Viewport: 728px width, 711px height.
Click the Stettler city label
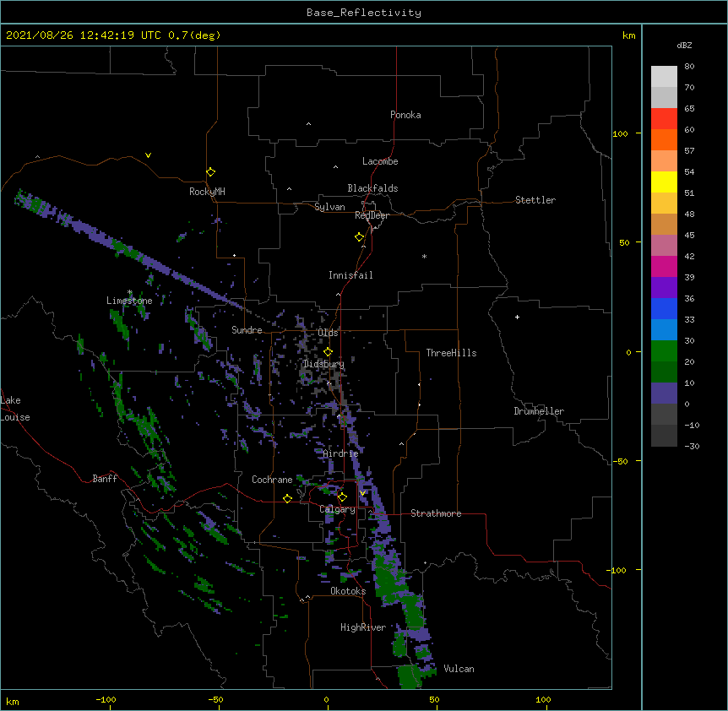(535, 200)
